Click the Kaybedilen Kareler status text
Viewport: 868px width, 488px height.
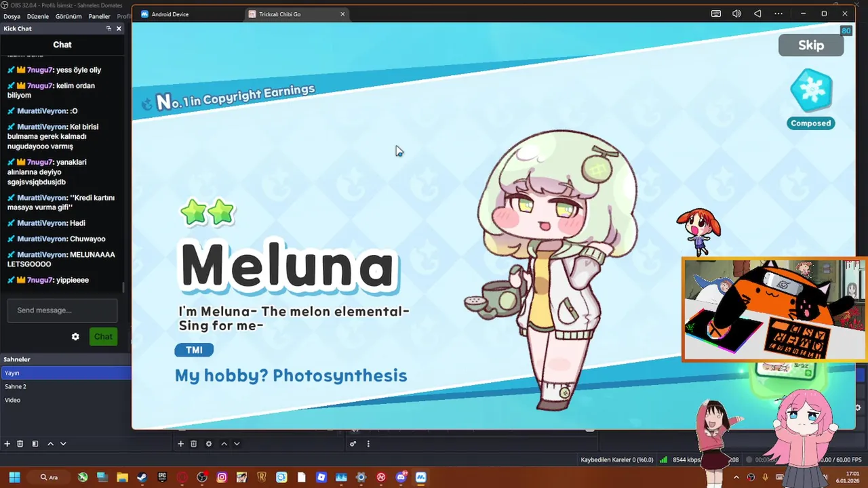point(617,460)
